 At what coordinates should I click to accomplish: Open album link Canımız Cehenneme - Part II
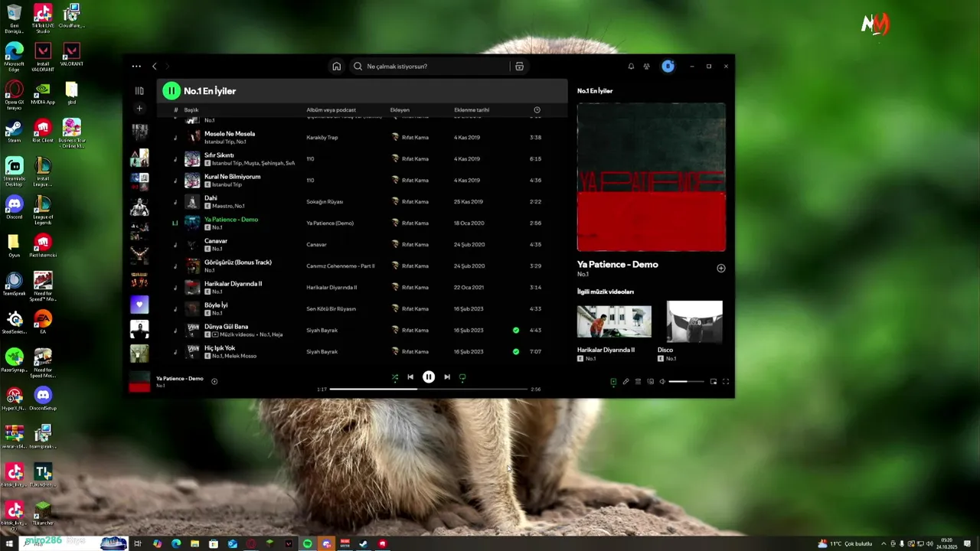point(341,266)
